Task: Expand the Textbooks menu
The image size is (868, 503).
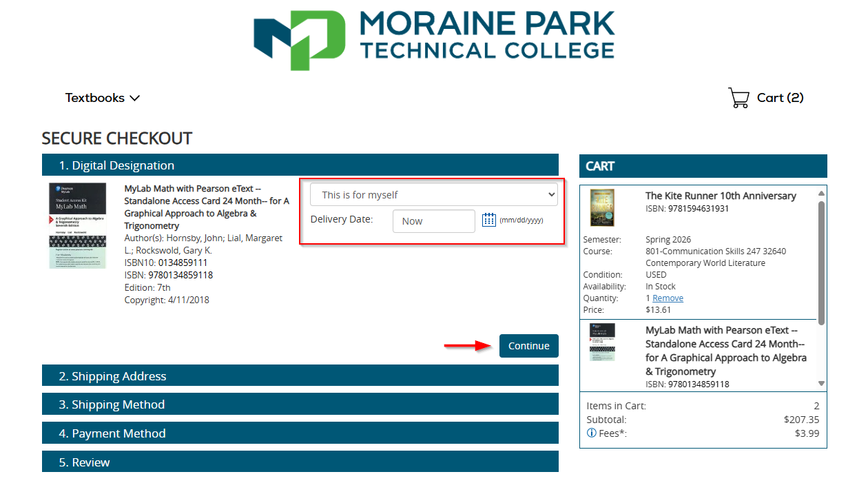Action: pos(103,98)
